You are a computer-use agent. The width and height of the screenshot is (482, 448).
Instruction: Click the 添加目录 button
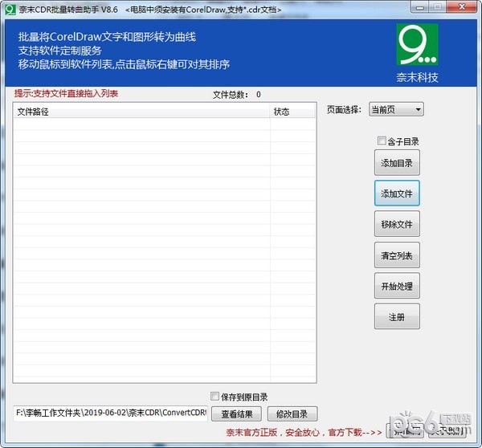397,163
